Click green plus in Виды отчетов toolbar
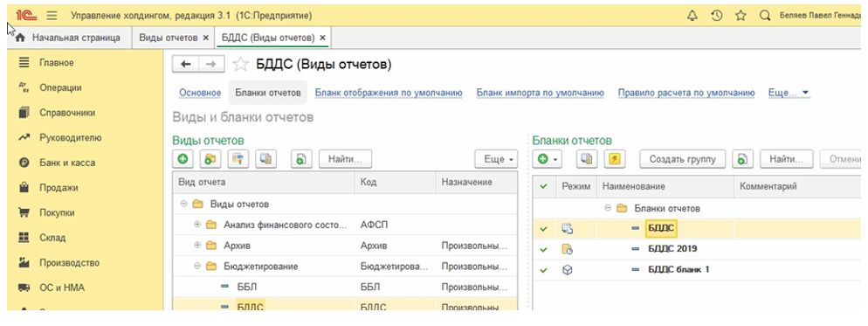 pos(183,159)
